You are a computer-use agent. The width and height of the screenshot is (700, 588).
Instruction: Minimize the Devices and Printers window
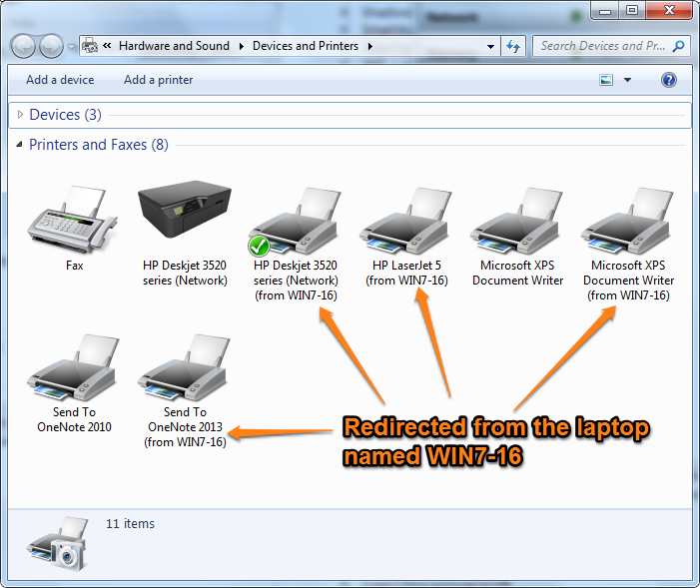tap(605, 11)
